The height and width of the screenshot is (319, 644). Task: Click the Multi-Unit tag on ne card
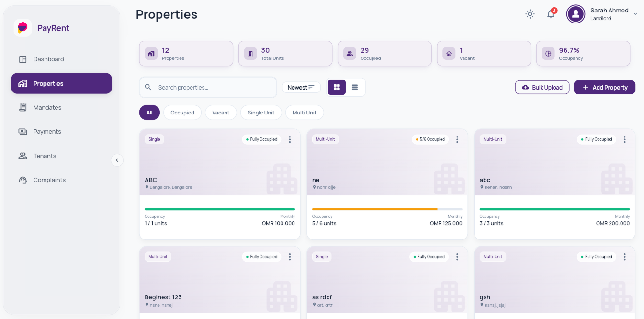tap(326, 139)
